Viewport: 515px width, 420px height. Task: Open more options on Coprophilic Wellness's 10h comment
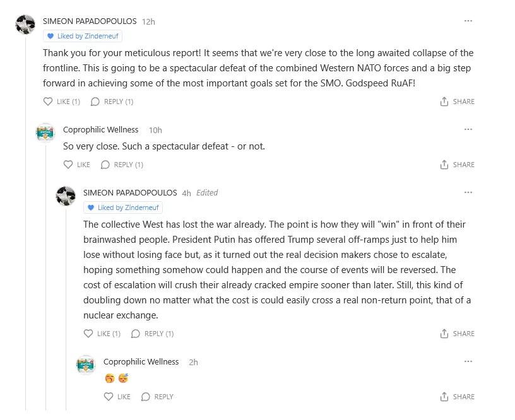(468, 129)
